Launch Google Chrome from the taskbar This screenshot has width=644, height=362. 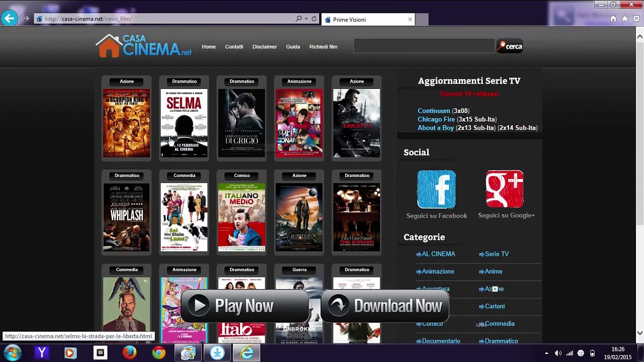[159, 353]
